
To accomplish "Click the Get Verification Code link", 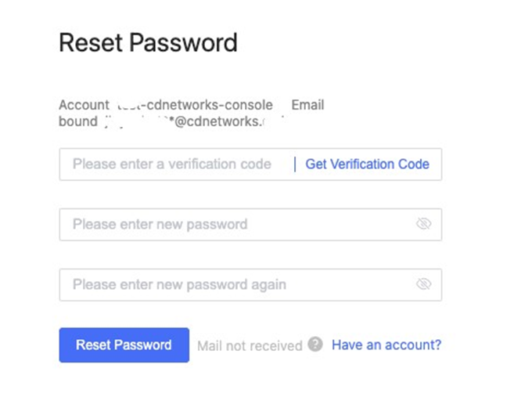I will coord(367,164).
